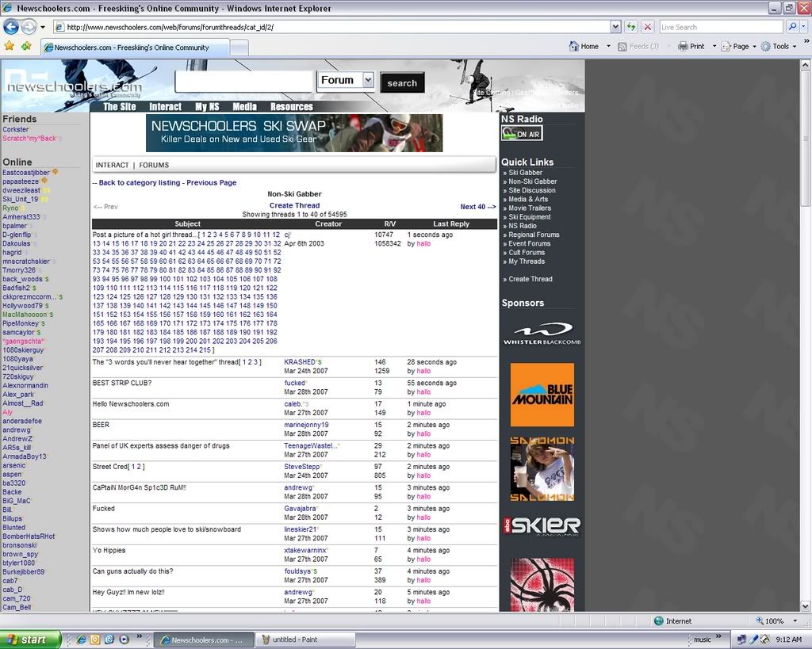Image resolution: width=812 pixels, height=649 pixels.
Task: Open the Blue Mountain sponsor banner
Action: tap(542, 395)
